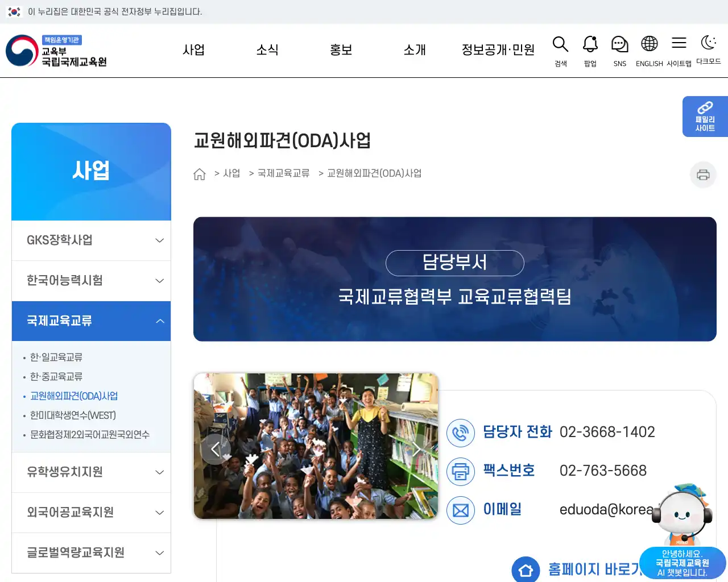Viewport: 728px width, 582px height.
Task: Open the family site (패밀리 사이트) button
Action: [705, 117]
